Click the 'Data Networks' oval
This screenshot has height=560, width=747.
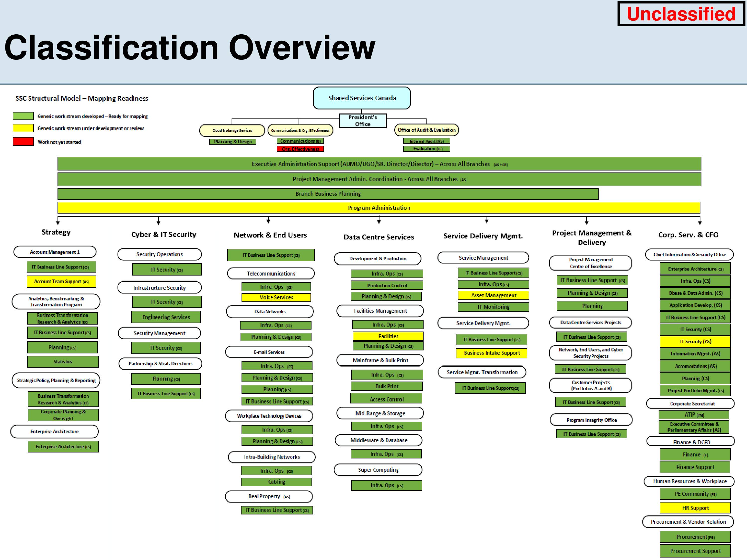point(270,312)
